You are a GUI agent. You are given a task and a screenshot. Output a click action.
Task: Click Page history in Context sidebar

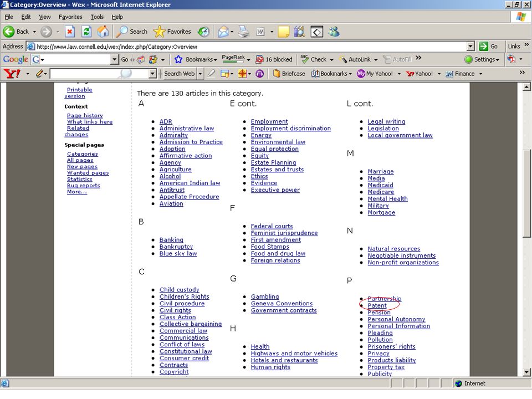[x=85, y=115]
